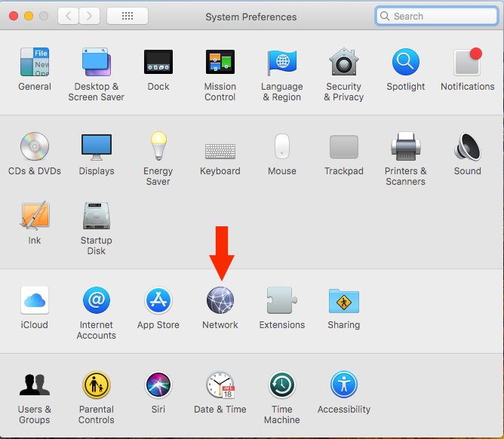Focus the Search field
The image size is (504, 439).
(437, 16)
